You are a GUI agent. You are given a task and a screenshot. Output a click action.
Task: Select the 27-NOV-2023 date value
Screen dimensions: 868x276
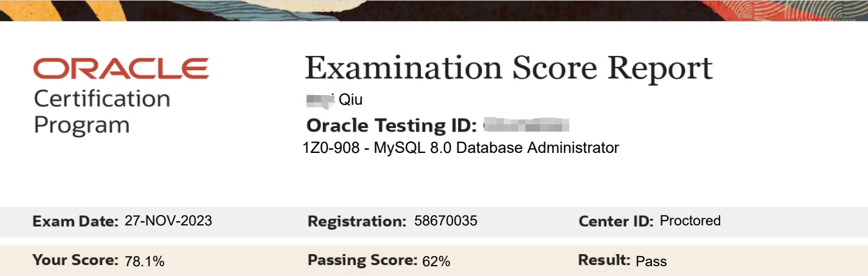tap(168, 221)
